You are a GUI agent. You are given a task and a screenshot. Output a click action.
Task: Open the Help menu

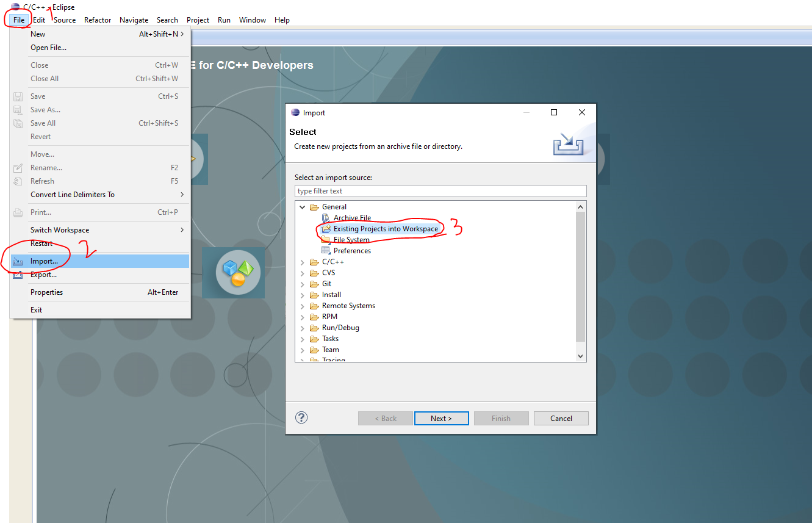(282, 20)
